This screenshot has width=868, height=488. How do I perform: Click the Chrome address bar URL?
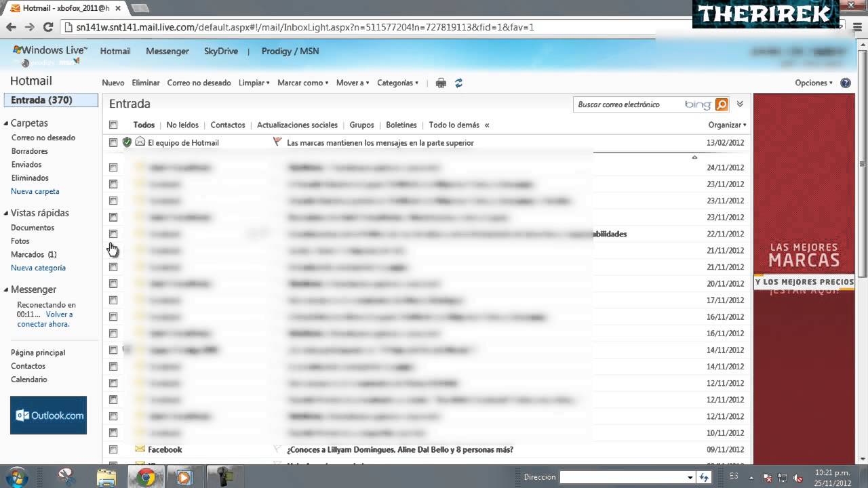pyautogui.click(x=305, y=27)
